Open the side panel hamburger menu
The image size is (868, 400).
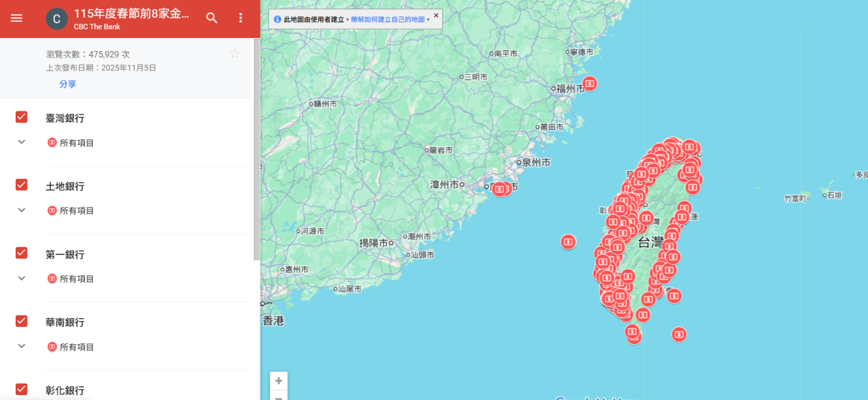click(16, 17)
